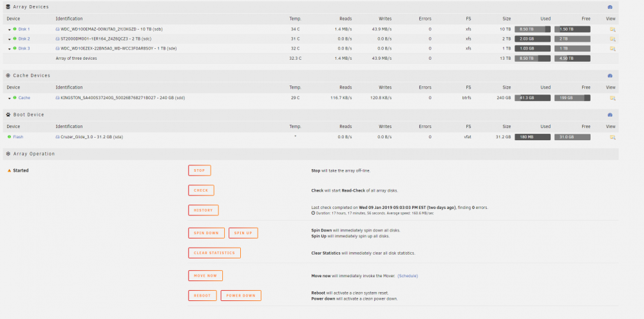
Task: Spin up all disks
Action: (x=243, y=233)
